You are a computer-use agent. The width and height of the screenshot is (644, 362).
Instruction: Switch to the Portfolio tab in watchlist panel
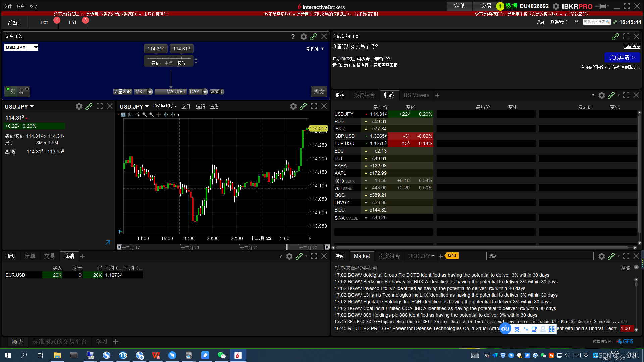[x=364, y=95]
